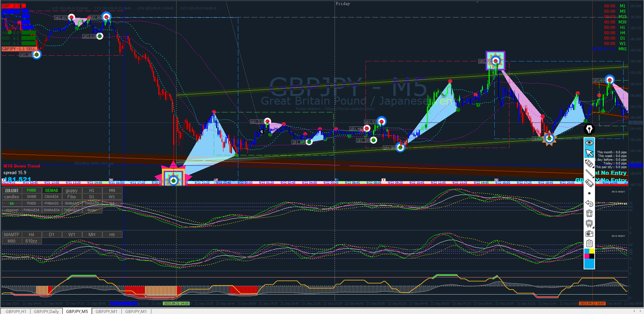
Task: Click the GBPJPY -1.1 SELL label
Action: 19,49
